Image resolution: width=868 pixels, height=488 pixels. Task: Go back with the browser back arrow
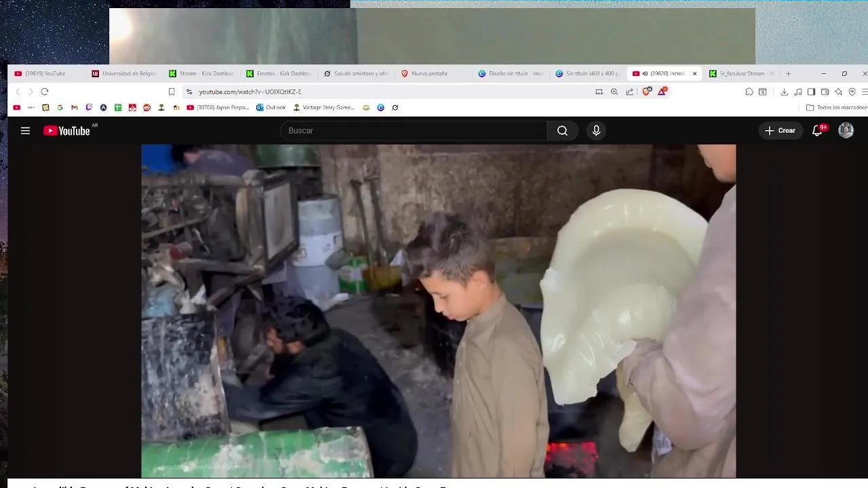(18, 91)
